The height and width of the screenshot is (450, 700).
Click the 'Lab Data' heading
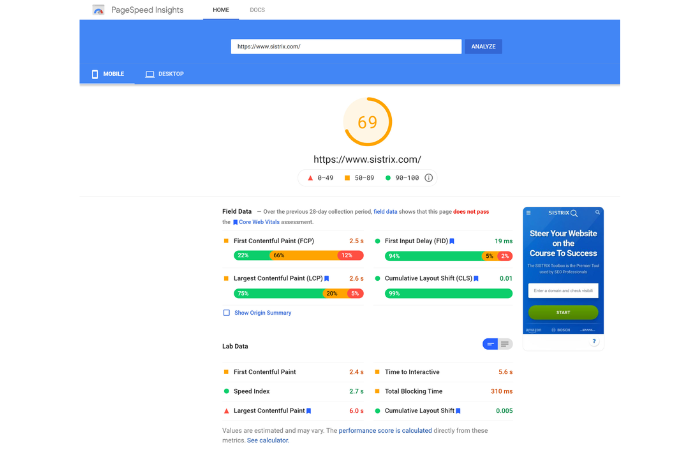[235, 346]
